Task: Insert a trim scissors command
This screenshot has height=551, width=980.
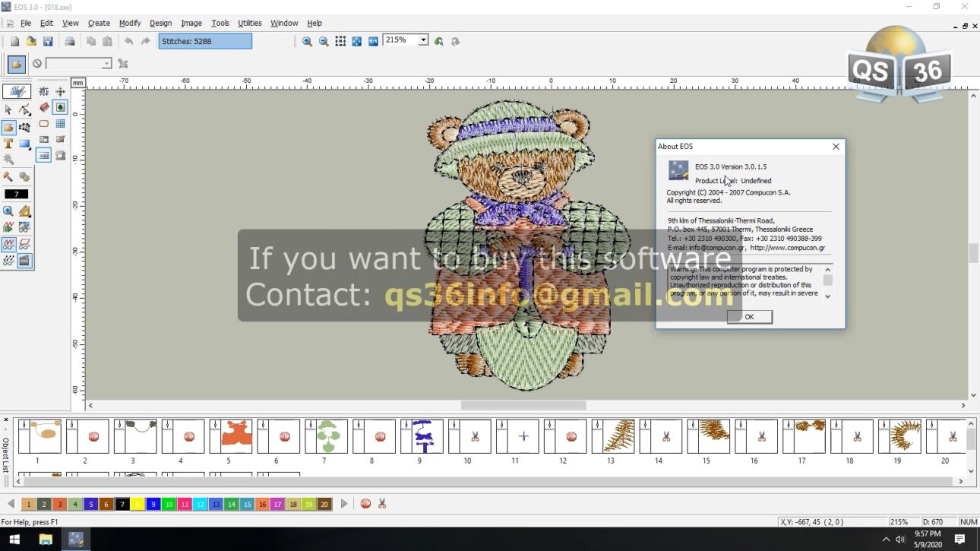Action: 382,504
